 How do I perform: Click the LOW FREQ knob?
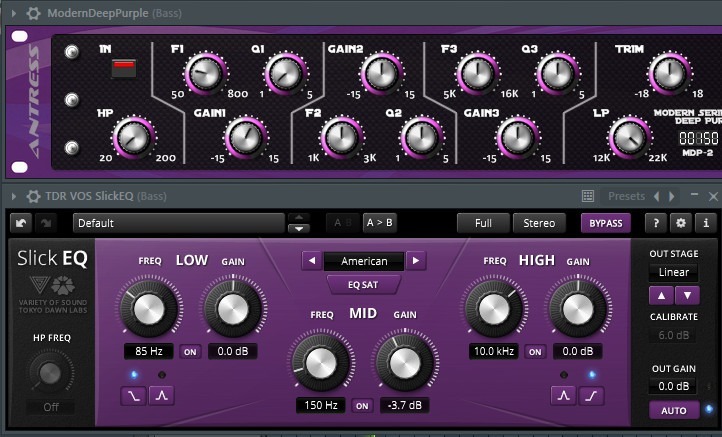149,309
